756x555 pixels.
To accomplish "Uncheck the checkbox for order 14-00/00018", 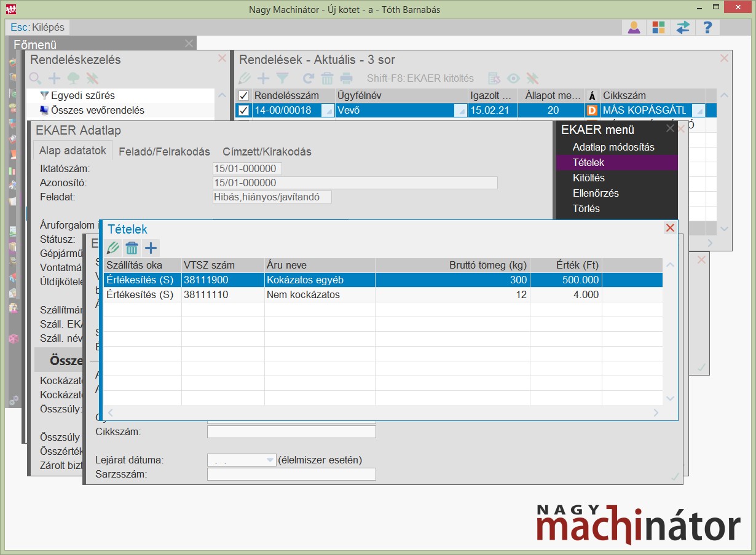I will [x=243, y=111].
